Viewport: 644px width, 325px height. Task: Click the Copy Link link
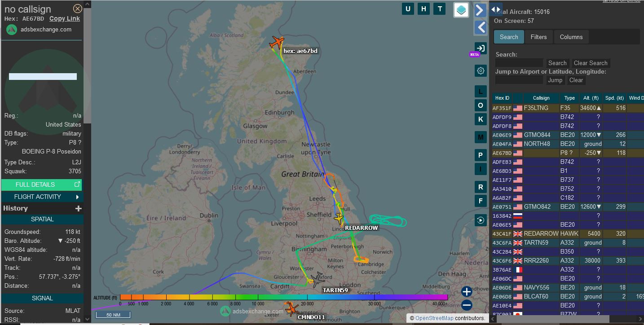[x=64, y=18]
